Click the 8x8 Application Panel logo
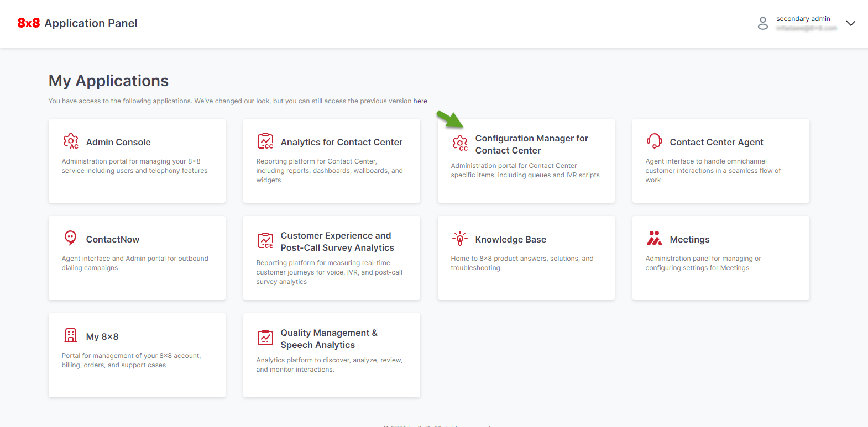This screenshot has height=427, width=868. (x=77, y=23)
